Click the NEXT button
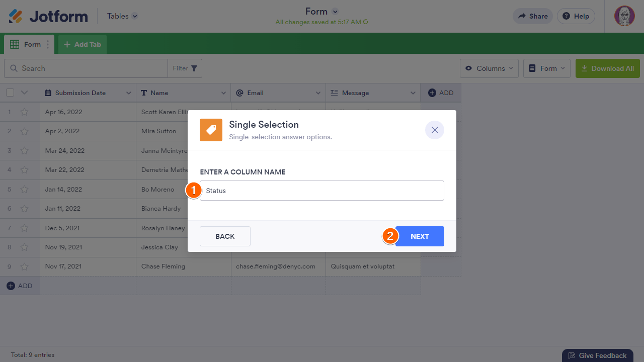 click(x=420, y=236)
